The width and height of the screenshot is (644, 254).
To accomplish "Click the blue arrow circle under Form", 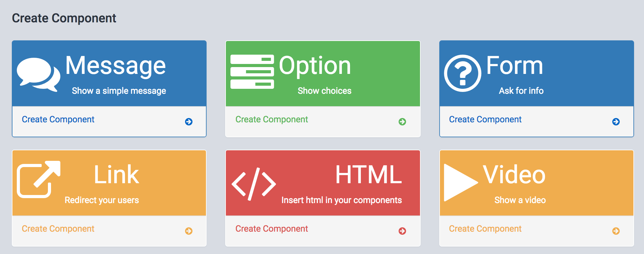I will (x=616, y=122).
